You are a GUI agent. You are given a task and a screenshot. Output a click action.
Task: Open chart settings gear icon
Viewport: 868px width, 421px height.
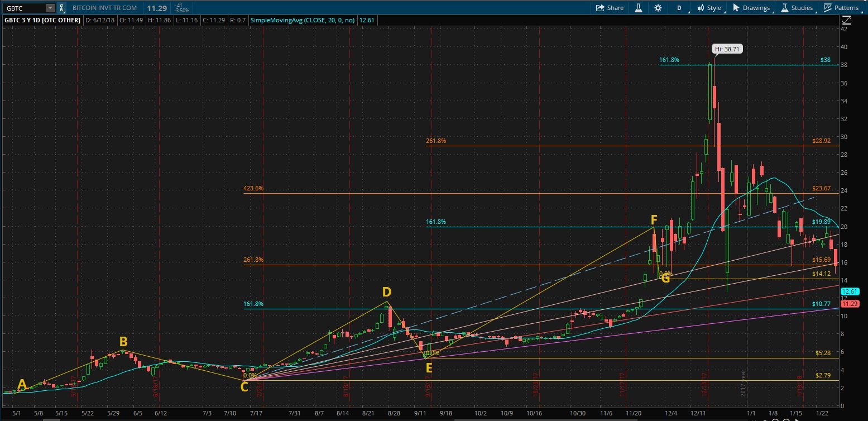(x=658, y=8)
